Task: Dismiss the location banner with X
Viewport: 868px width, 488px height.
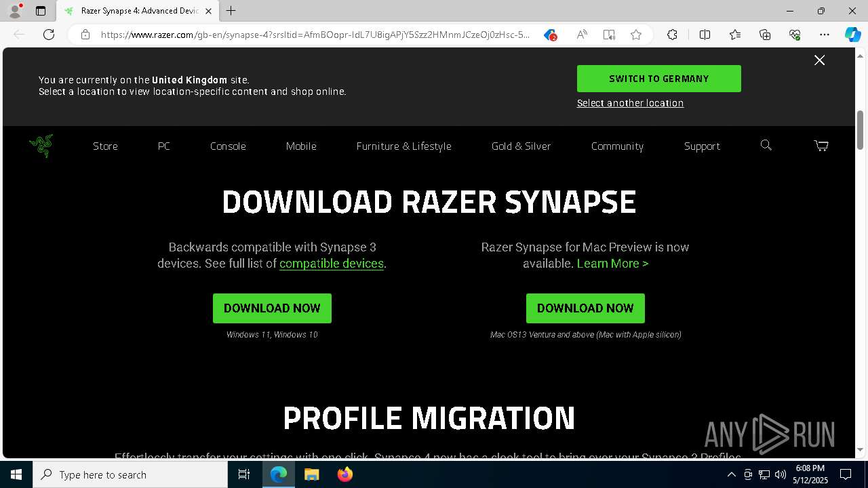Action: click(x=819, y=60)
